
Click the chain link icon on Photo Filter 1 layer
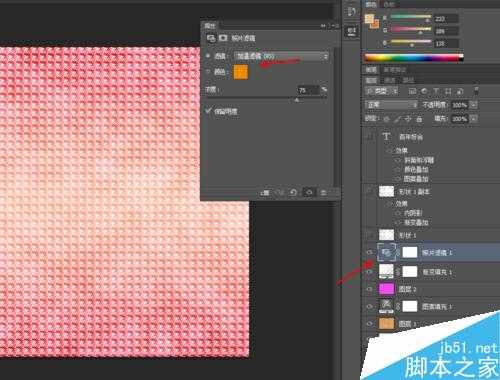click(398, 252)
